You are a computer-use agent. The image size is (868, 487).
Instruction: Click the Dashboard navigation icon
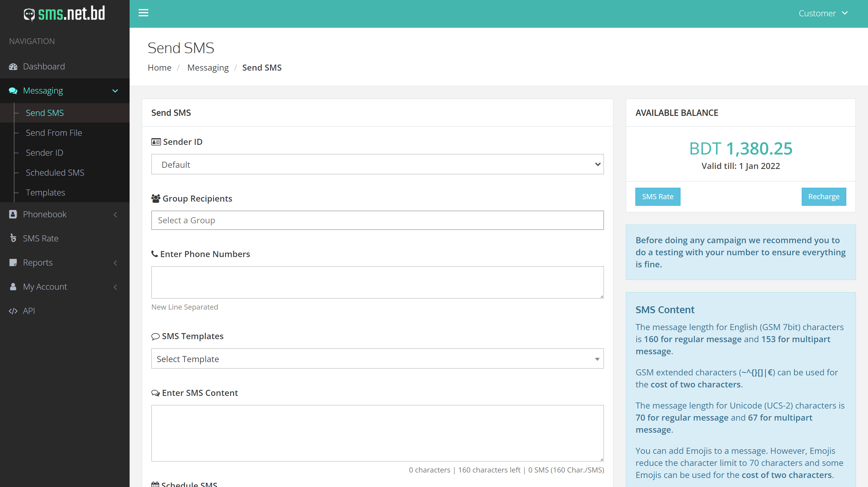(x=13, y=66)
